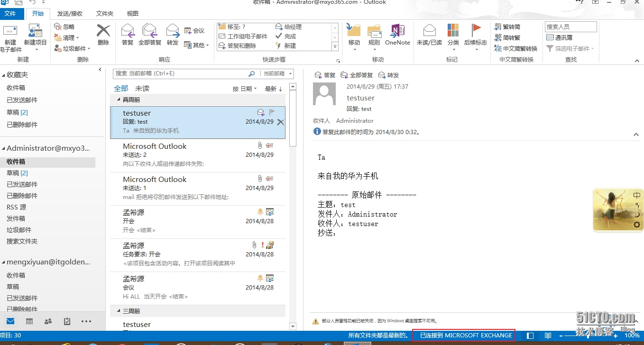The image size is (644, 345).
Task: Click Reply (答复) in the reading pane
Action: [325, 75]
